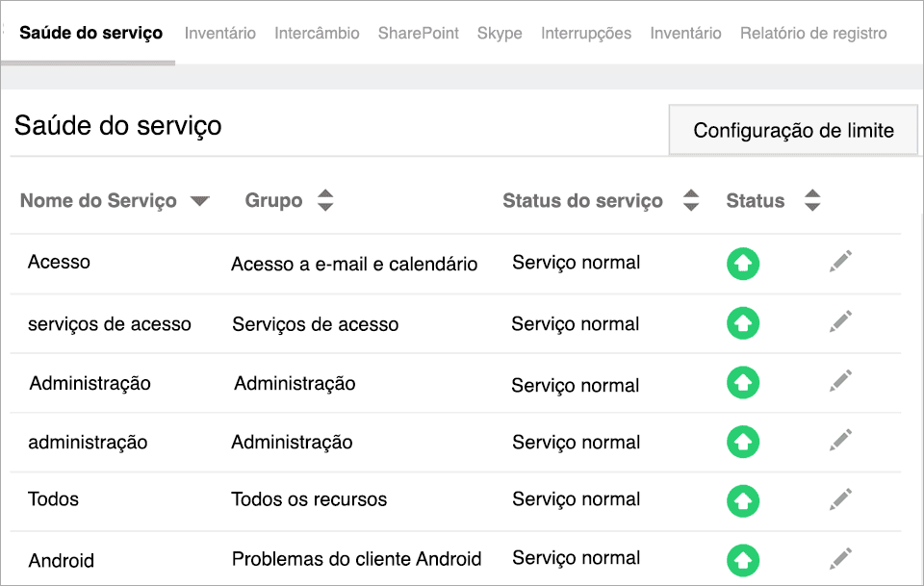Viewport: 924px width, 586px height.
Task: Edit the Administração service entry
Action: 839,381
